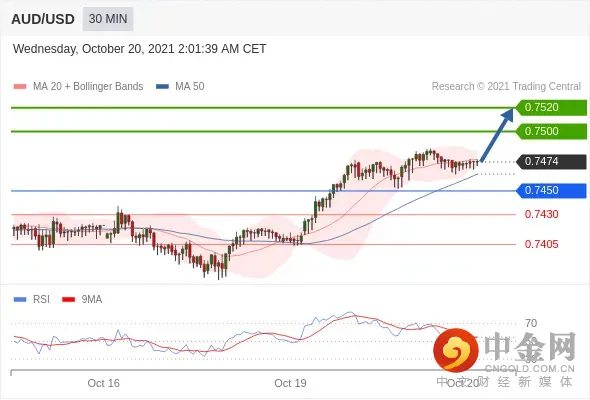Click the MA 50 legend label

click(190, 87)
